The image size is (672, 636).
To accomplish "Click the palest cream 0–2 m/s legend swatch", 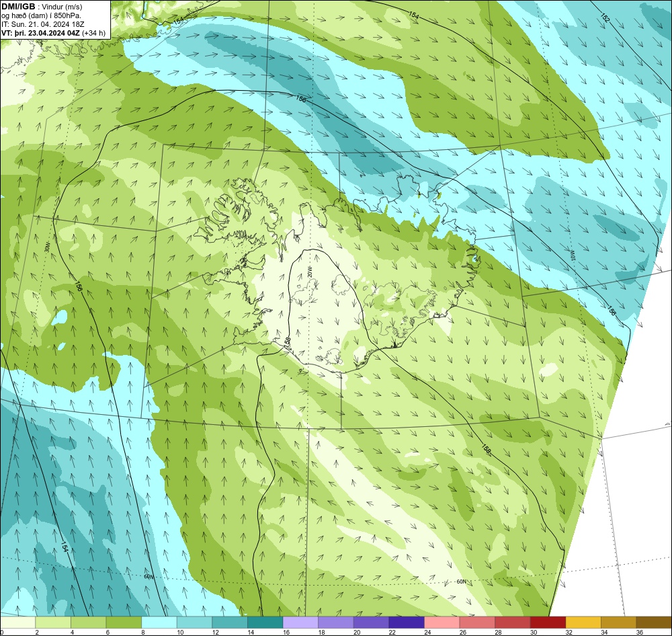I will click(18, 622).
